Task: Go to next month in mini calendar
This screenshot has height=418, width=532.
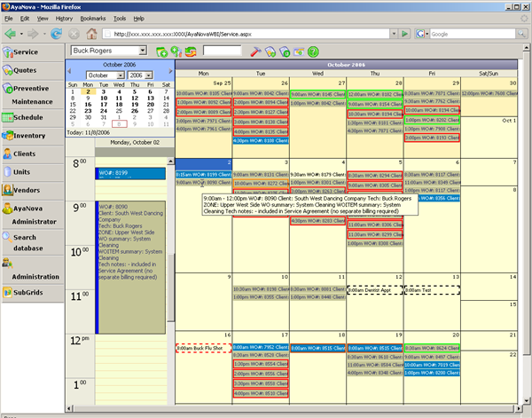Action: (170, 71)
